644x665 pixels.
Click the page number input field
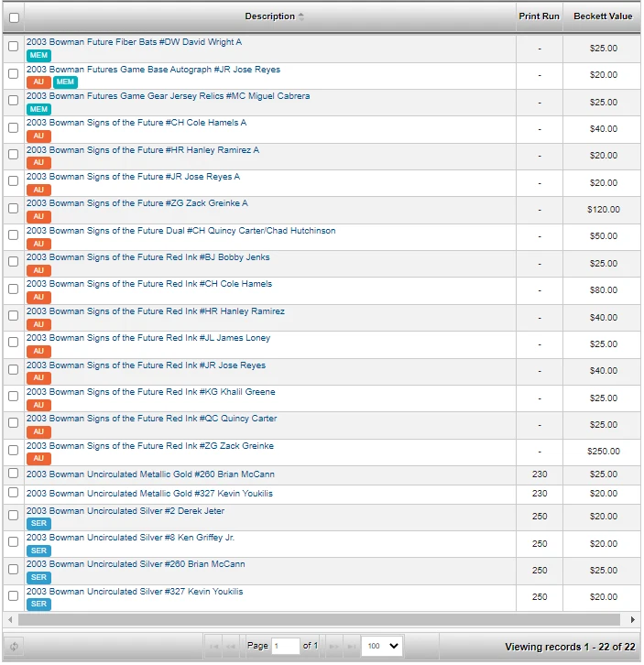pos(286,646)
